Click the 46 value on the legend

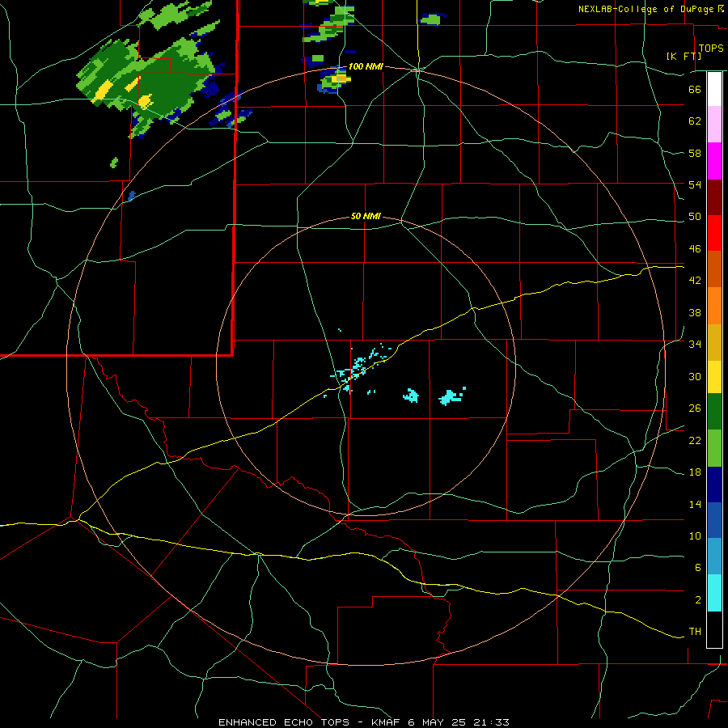click(x=695, y=249)
